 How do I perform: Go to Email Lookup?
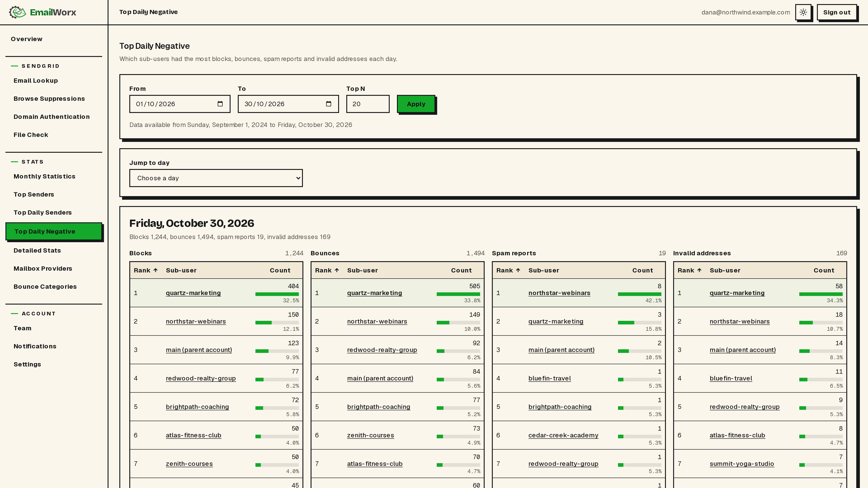(36, 80)
